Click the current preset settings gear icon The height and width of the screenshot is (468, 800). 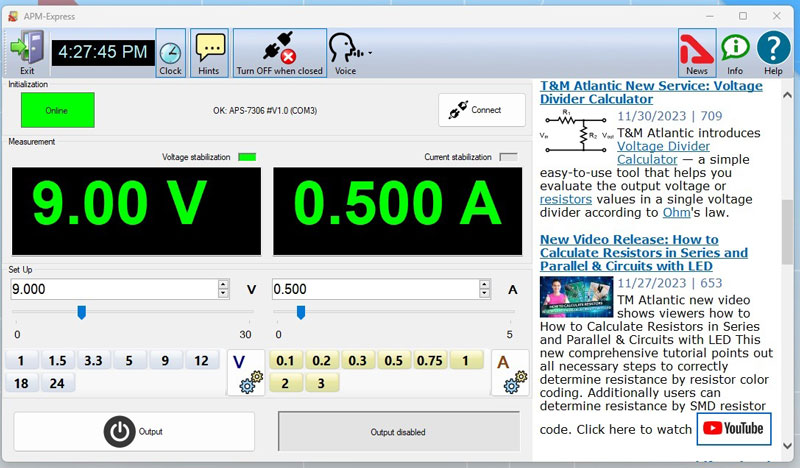point(510,373)
